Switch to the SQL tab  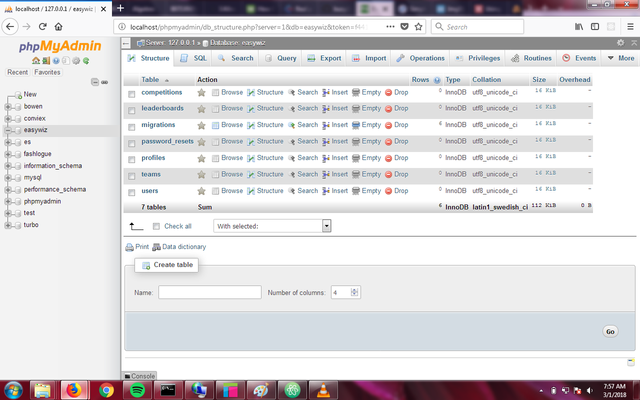click(x=194, y=58)
